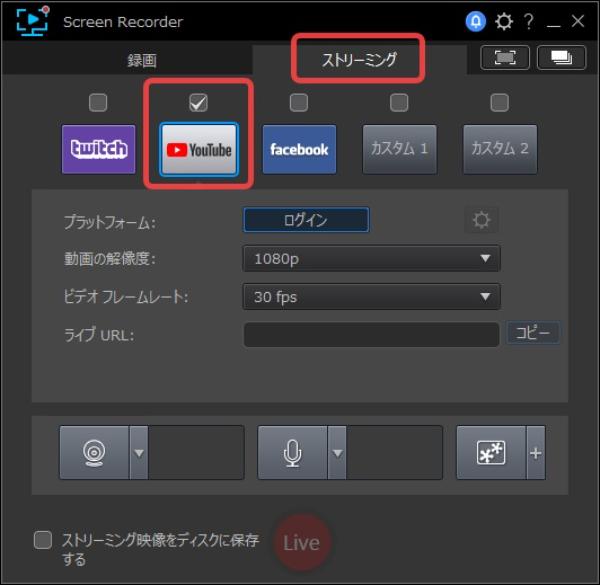Open platform settings gear beside ログイン
600x585 pixels.
pos(481,220)
